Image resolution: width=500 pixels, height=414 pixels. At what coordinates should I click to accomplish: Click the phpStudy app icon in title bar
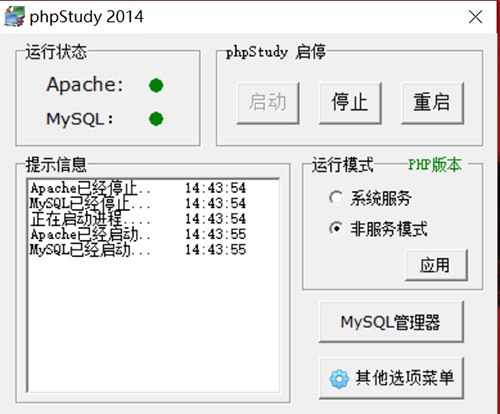pos(14,16)
